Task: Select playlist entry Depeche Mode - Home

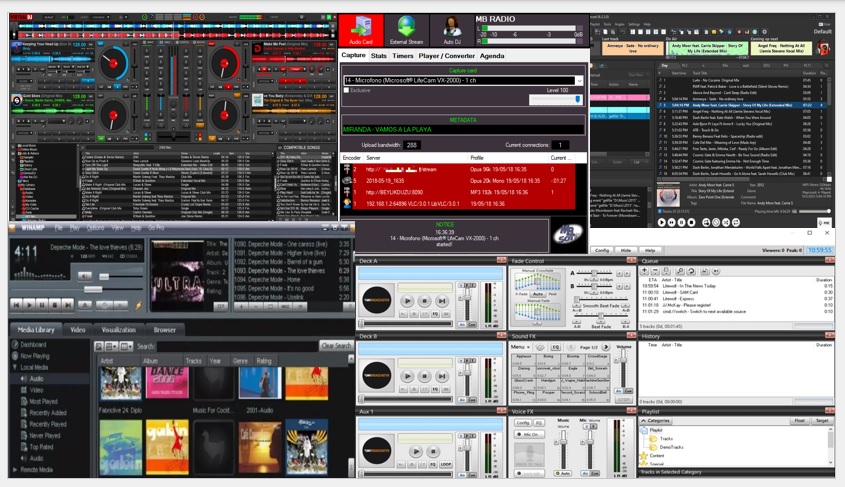Action: 291,280
